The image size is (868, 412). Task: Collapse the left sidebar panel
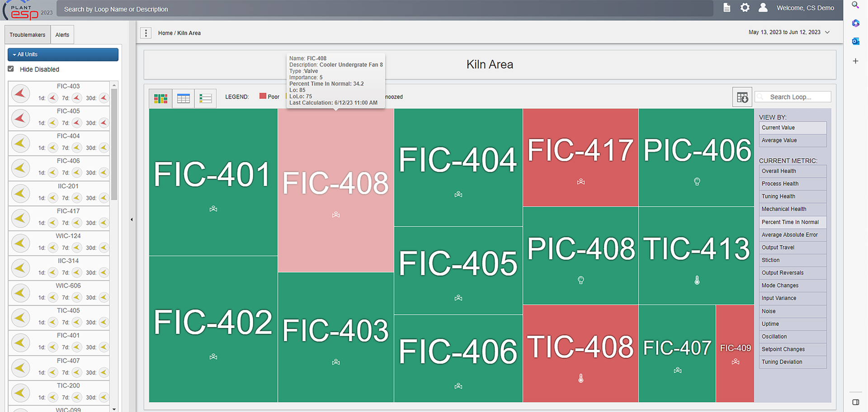point(132,219)
